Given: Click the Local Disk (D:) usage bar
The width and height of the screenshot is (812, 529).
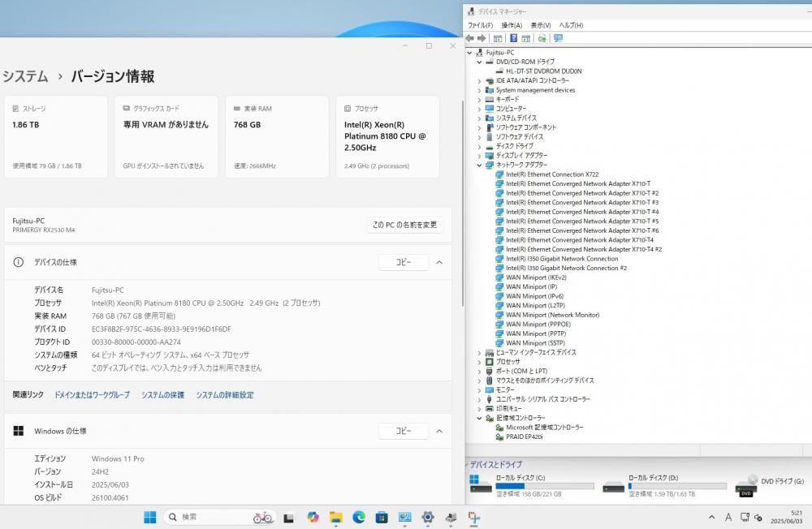Looking at the screenshot, I should (677, 486).
